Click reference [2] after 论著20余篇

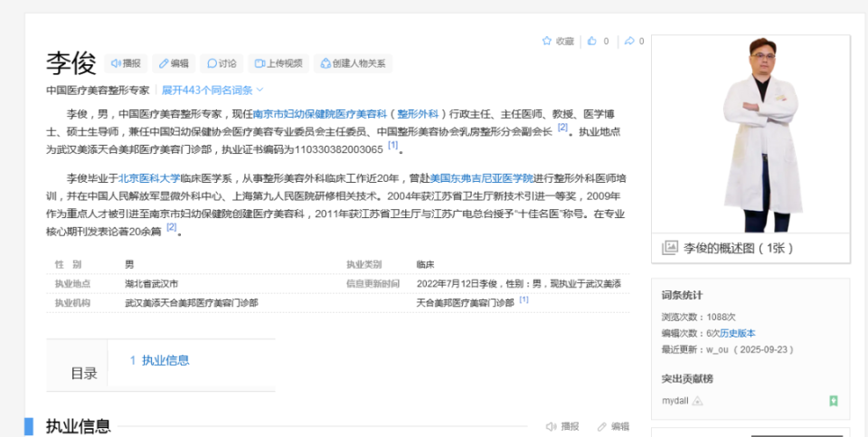[172, 227]
